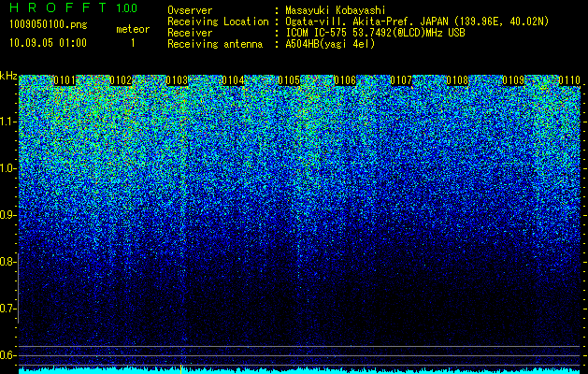This screenshot has height=374, width=588.
Task: Click the 0107 time marker
Action: click(x=401, y=80)
